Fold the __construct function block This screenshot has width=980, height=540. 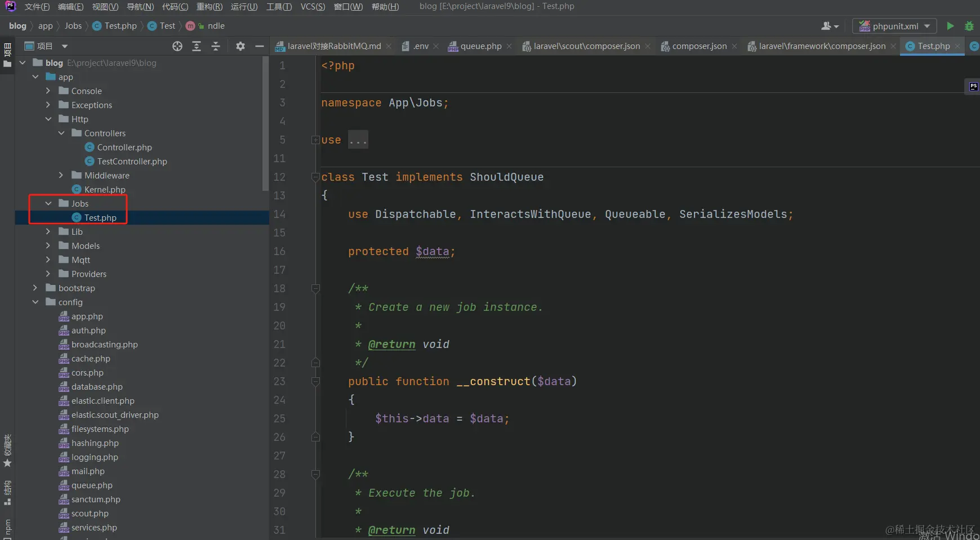(315, 382)
